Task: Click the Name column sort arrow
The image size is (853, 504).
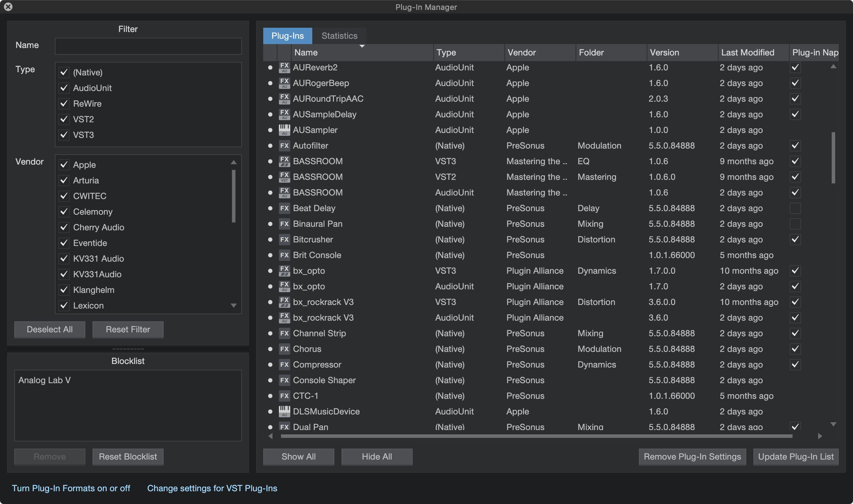Action: pos(362,46)
